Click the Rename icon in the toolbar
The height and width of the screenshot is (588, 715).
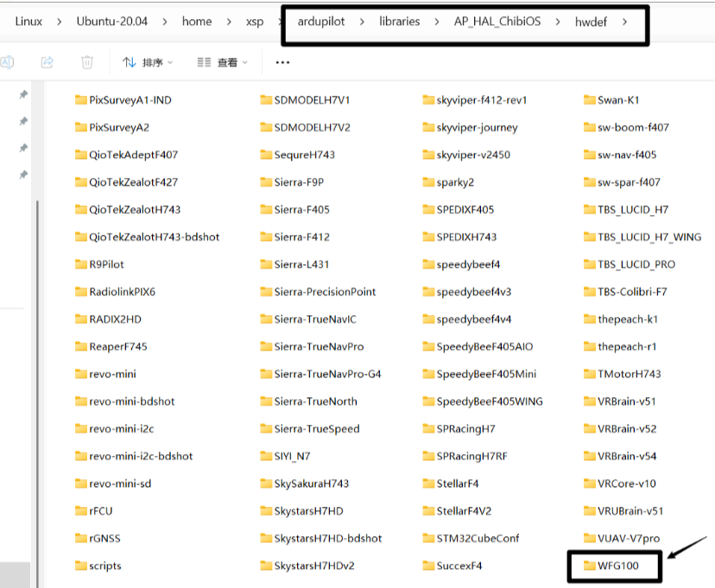(7, 62)
